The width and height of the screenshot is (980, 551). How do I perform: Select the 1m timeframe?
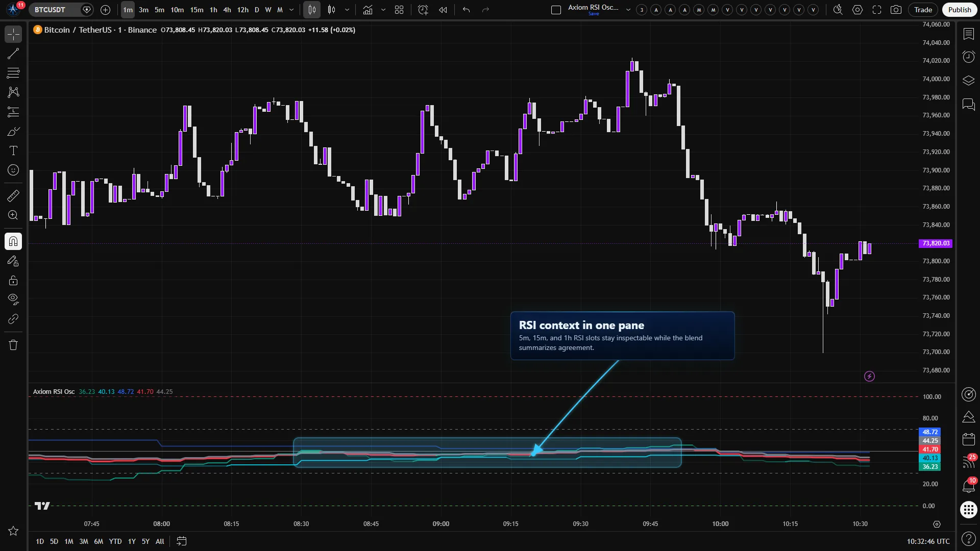[x=128, y=10]
